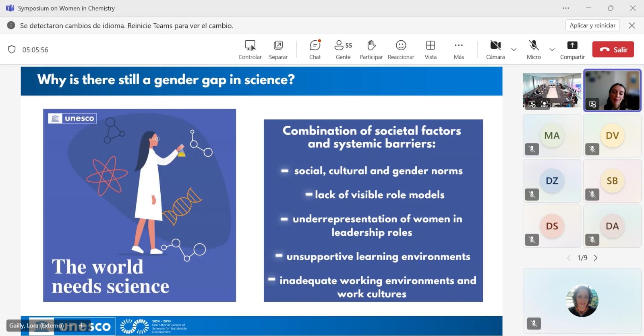Image resolution: width=644 pixels, height=336 pixels.
Task: Go to next participants page
Action: point(596,258)
